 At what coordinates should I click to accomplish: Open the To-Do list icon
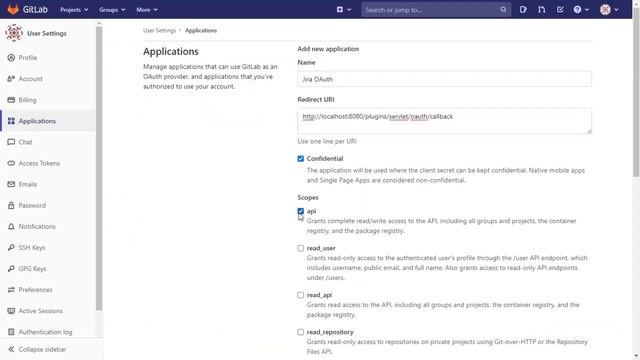(560, 9)
